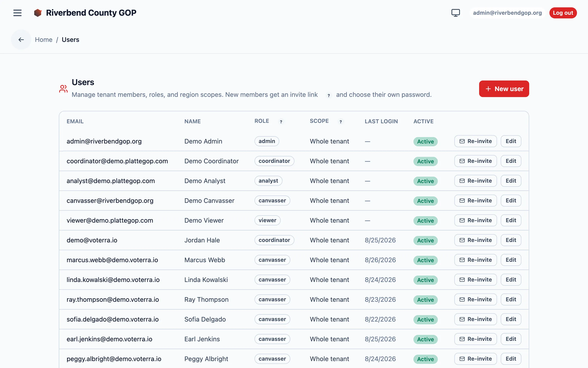
Task: Edit the Demo Canvasser user
Action: [x=511, y=201]
